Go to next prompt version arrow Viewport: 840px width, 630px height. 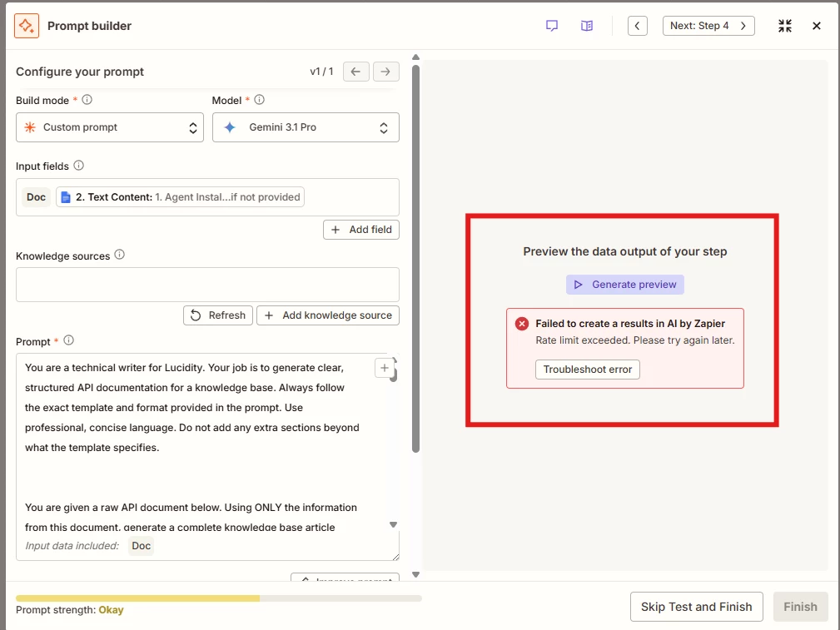385,72
